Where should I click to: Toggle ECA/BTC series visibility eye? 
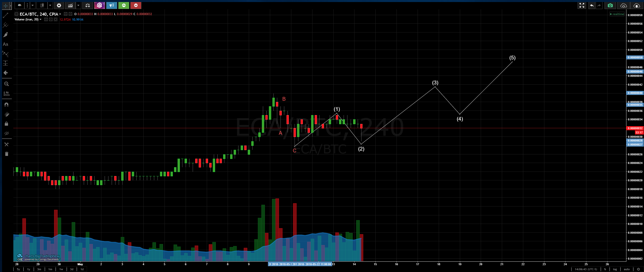[x=66, y=14]
